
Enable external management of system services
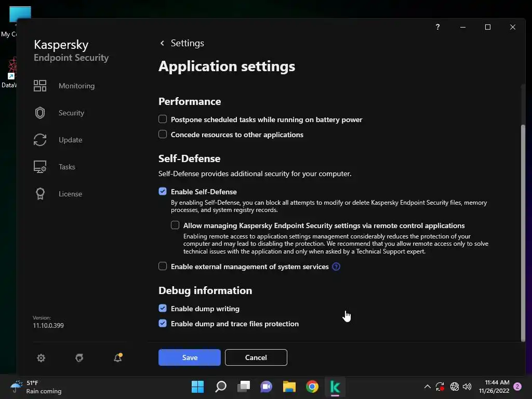pos(163,266)
